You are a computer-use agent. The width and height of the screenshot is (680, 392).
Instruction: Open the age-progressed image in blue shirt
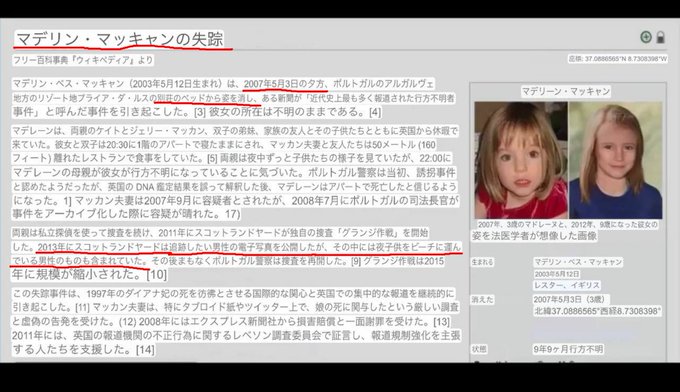tap(616, 160)
